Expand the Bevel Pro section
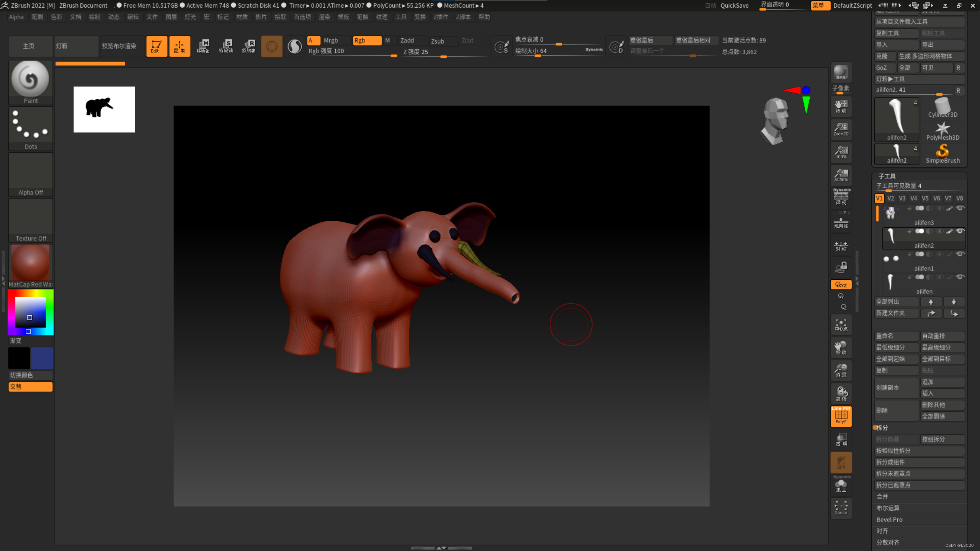The height and width of the screenshot is (551, 980). 889,520
